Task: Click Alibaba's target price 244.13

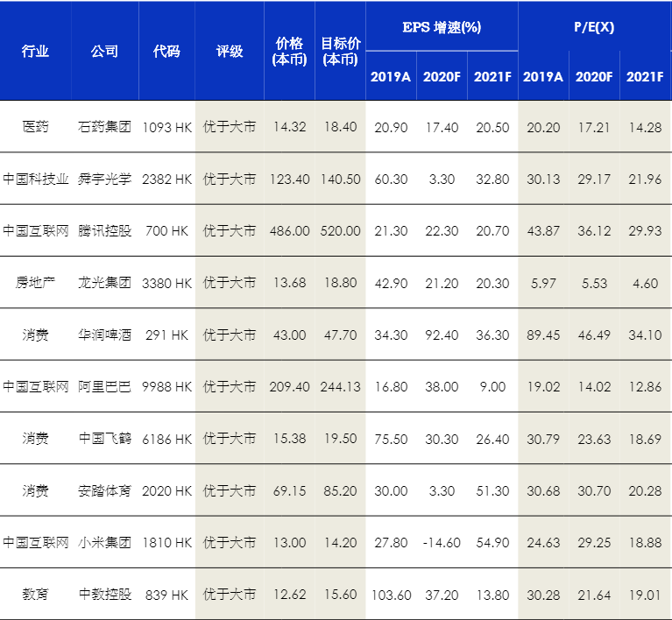Action: (x=340, y=387)
